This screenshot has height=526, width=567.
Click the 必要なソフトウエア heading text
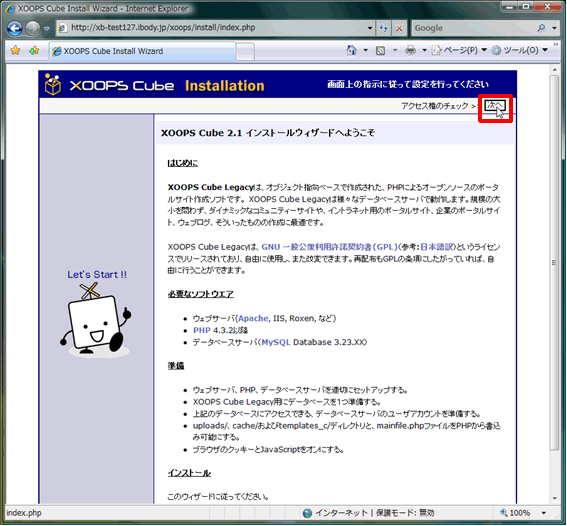(x=200, y=294)
